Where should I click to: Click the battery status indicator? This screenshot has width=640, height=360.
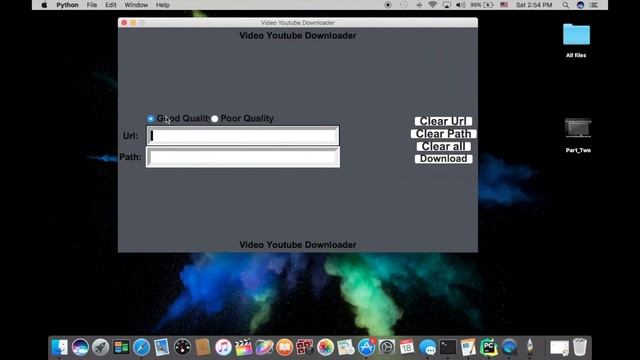[482, 5]
